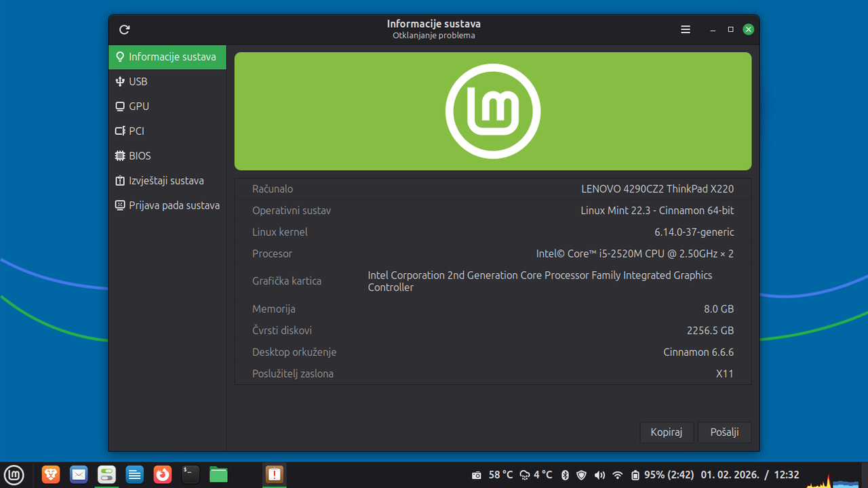Click the X11 display server value
Image resolution: width=868 pixels, height=488 pixels.
coord(725,373)
